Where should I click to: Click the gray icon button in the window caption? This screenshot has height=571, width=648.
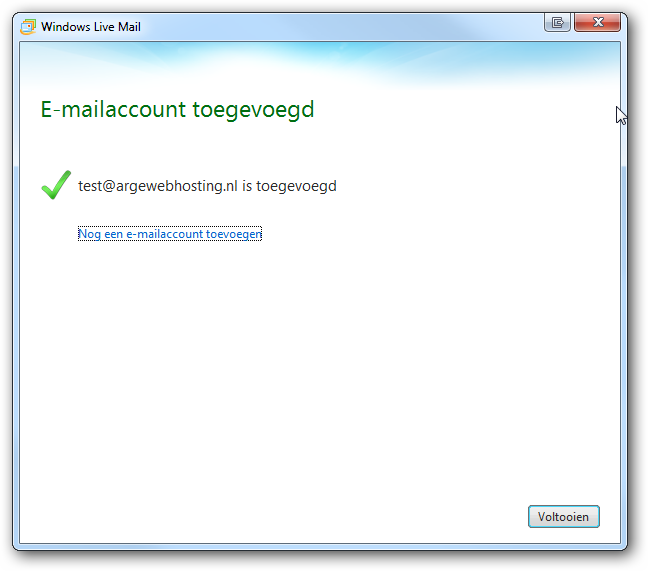tap(557, 22)
